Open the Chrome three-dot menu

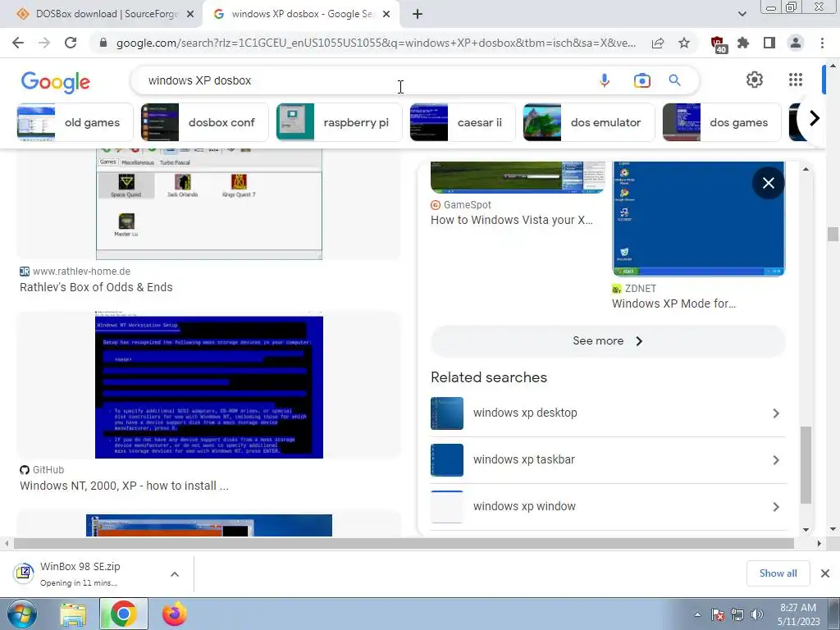(x=822, y=43)
